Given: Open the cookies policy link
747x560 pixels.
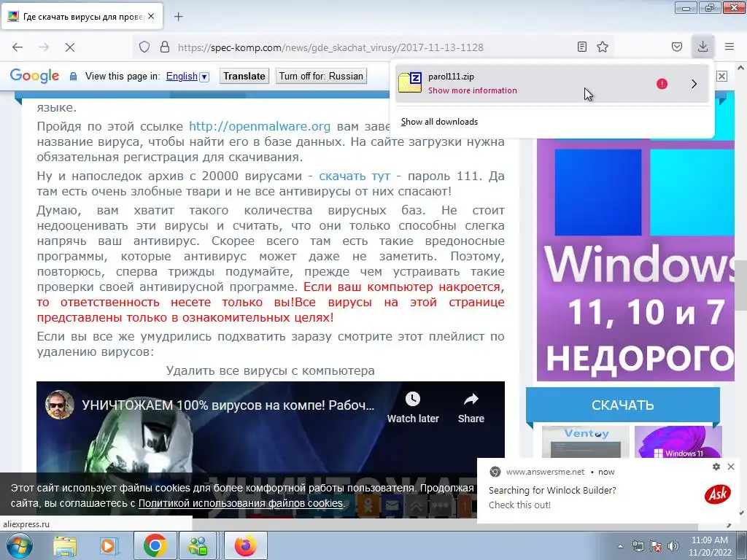Looking at the screenshot, I should pos(241,503).
